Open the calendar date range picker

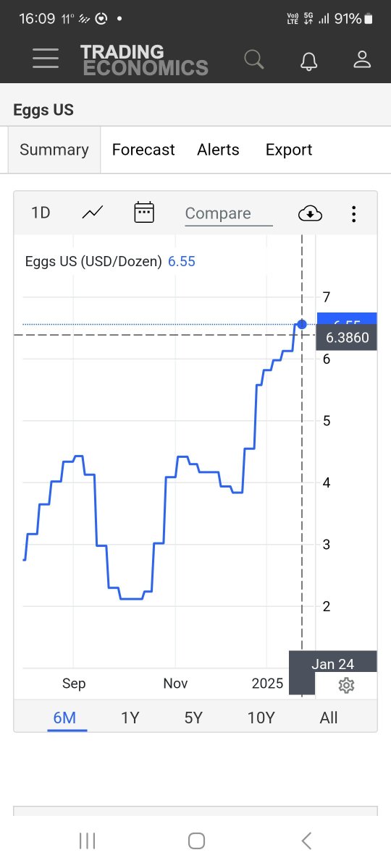(x=145, y=213)
